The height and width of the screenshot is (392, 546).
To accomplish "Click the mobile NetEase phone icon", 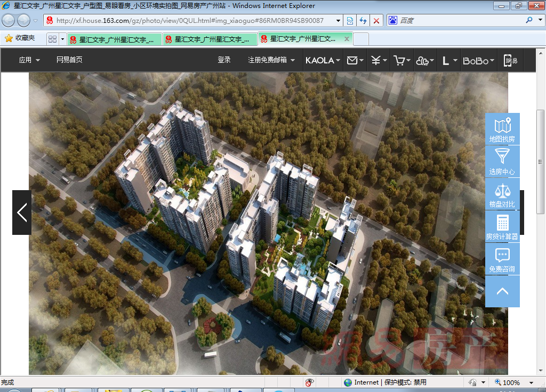I will (x=510, y=61).
